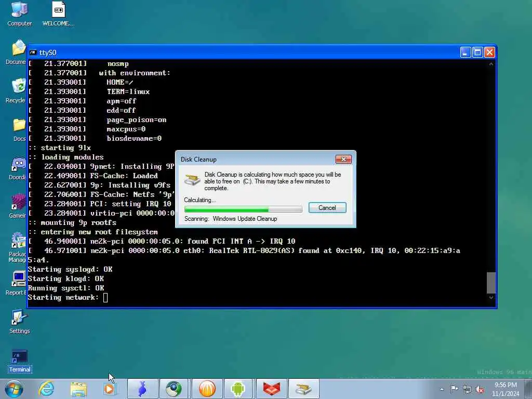Close the ttyS0 terminal window
The width and height of the screenshot is (532, 399).
click(x=489, y=52)
